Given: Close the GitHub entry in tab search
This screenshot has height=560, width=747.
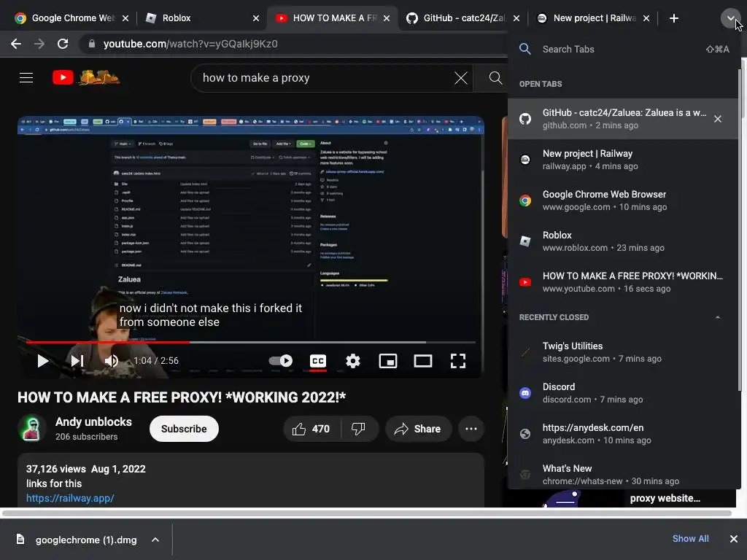Looking at the screenshot, I should click(718, 119).
